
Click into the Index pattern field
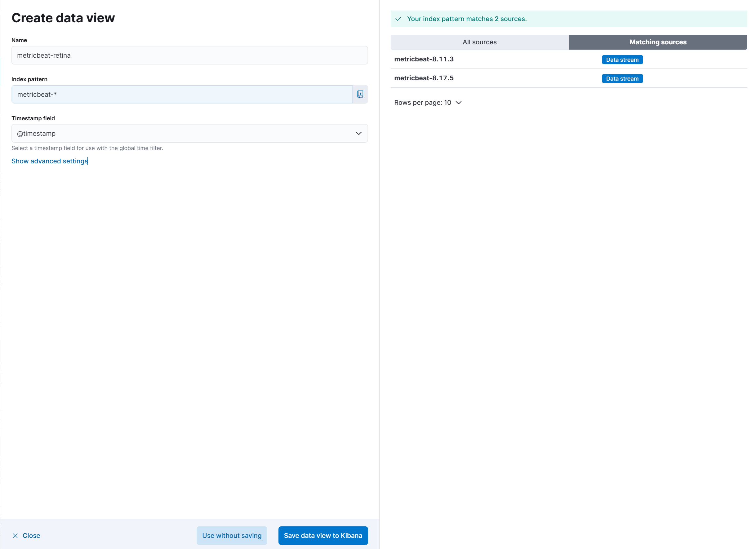tap(182, 94)
